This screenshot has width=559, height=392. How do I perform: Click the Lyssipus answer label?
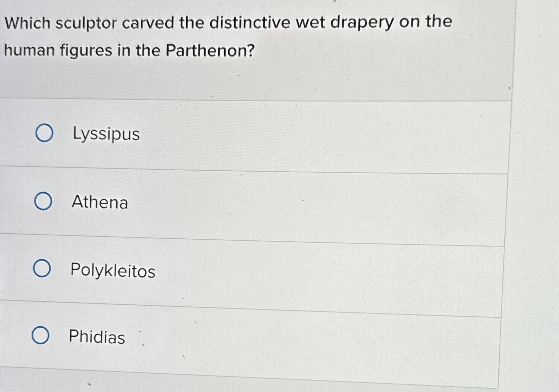[106, 134]
